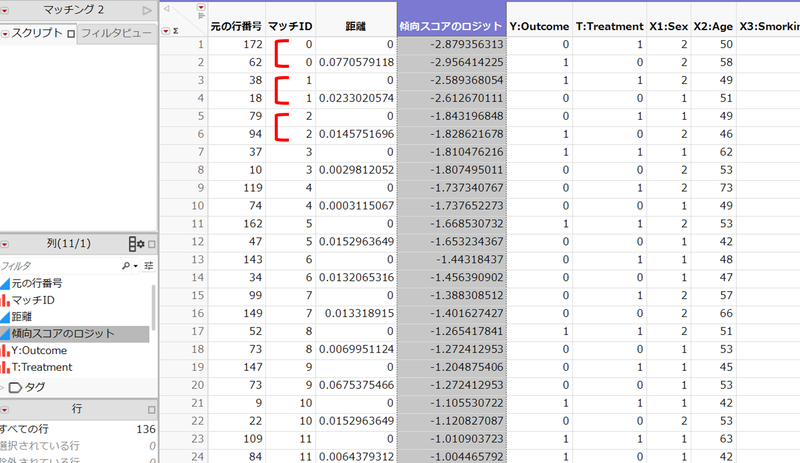This screenshot has height=463, width=800.
Task: Select 傾向スコアのロジット in the column list
Action: click(x=63, y=333)
